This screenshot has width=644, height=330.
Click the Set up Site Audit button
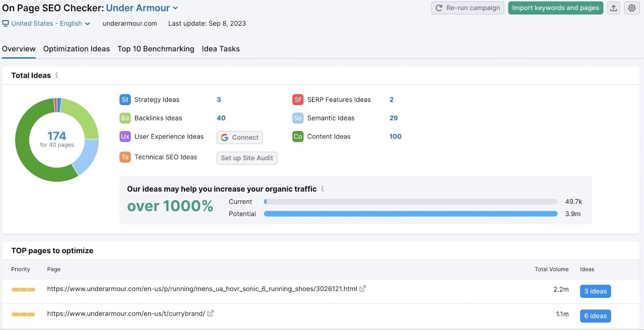coord(247,158)
